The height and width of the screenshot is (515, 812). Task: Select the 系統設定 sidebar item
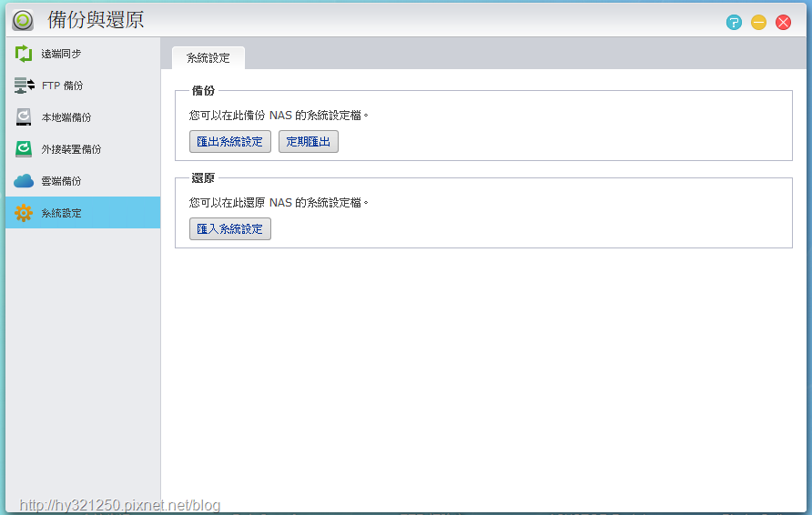(x=83, y=213)
